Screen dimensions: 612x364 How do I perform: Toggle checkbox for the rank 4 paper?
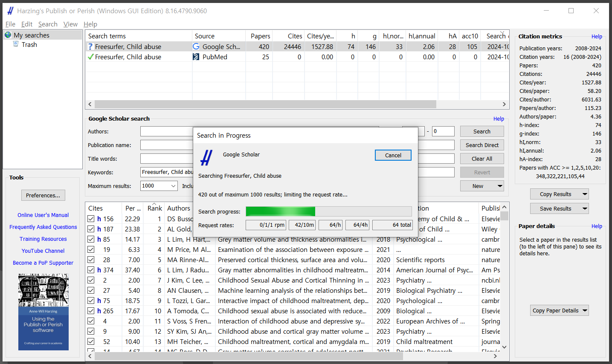(x=91, y=249)
